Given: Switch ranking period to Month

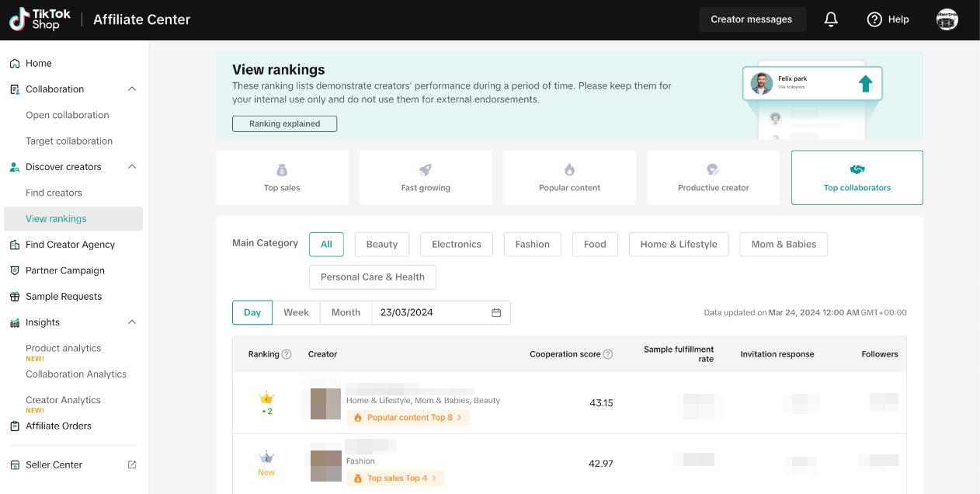Looking at the screenshot, I should click(346, 312).
